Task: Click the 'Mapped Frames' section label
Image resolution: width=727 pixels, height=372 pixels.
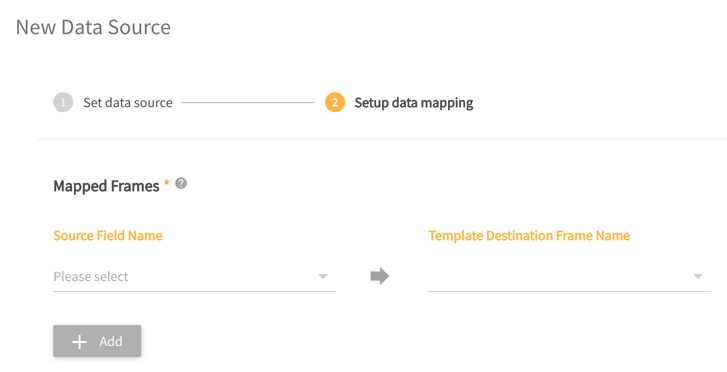Action: [106, 186]
